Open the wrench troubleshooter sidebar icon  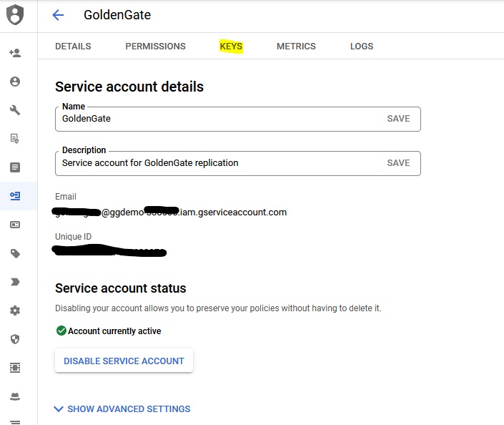coord(15,110)
